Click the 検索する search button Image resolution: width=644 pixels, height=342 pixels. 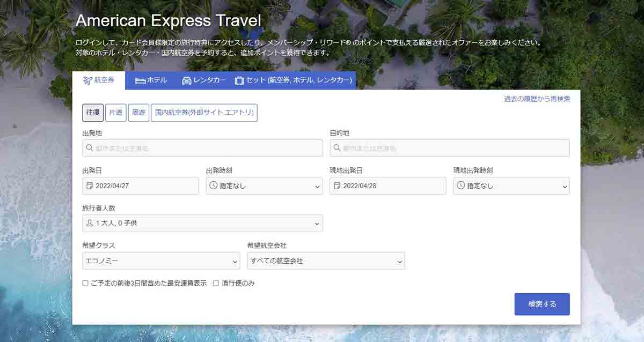542,304
